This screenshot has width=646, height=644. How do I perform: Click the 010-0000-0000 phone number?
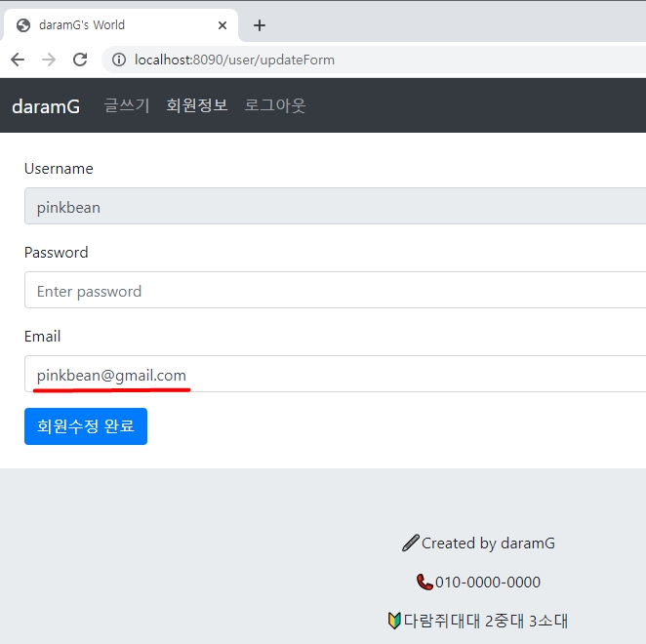(x=488, y=583)
